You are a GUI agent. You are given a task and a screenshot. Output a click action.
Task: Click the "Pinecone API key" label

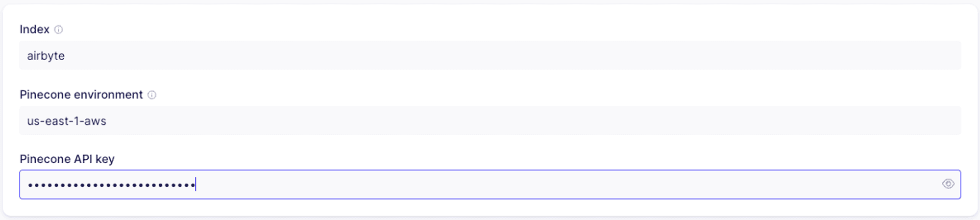(67, 159)
